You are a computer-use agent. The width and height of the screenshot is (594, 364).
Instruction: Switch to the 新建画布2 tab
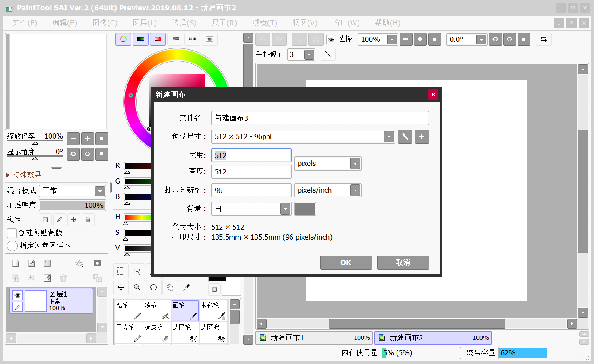tap(433, 338)
